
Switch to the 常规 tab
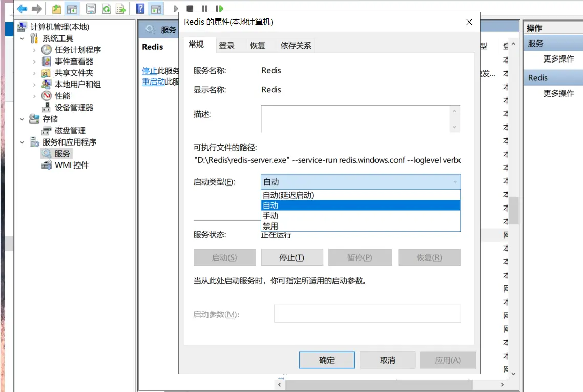click(x=196, y=45)
